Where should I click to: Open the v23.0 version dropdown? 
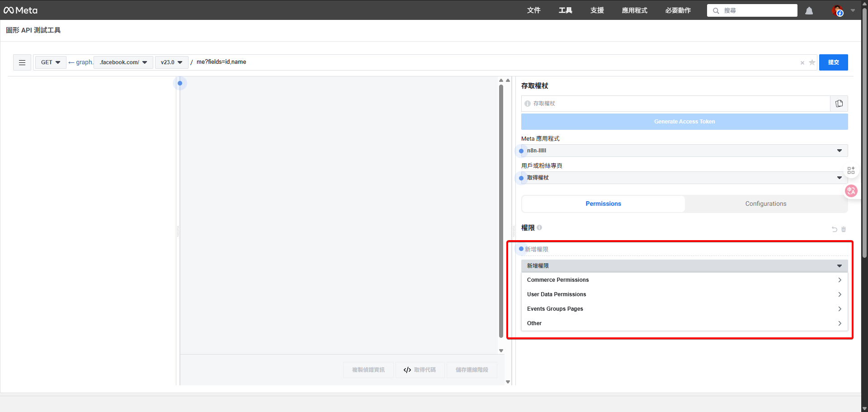[x=171, y=62]
